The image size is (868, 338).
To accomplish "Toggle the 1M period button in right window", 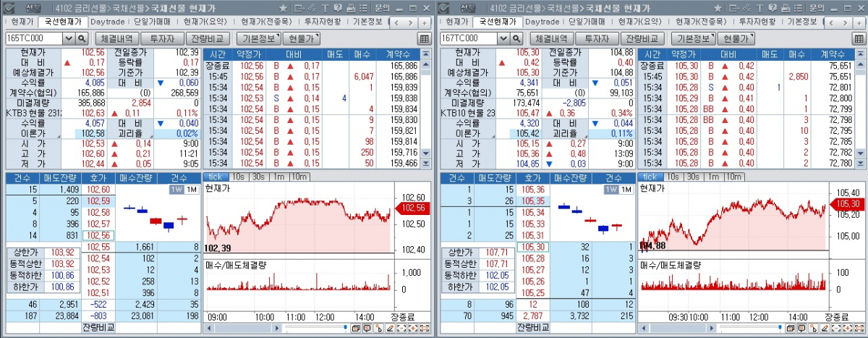I will click(626, 190).
